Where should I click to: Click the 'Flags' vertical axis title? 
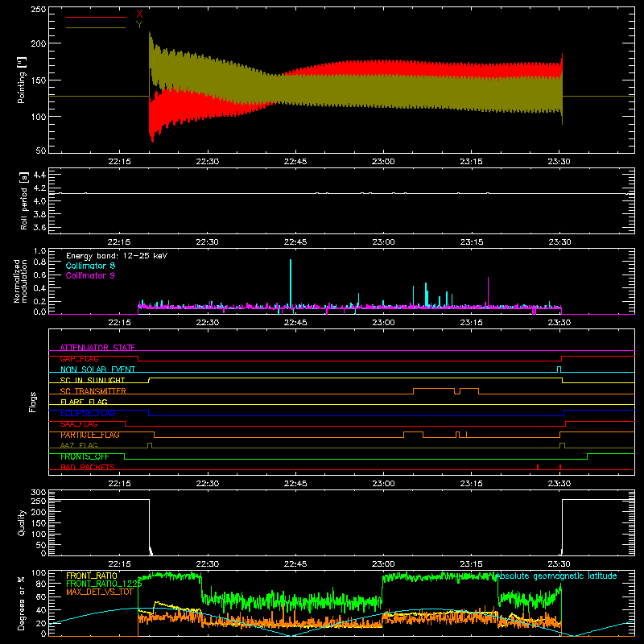(x=32, y=402)
